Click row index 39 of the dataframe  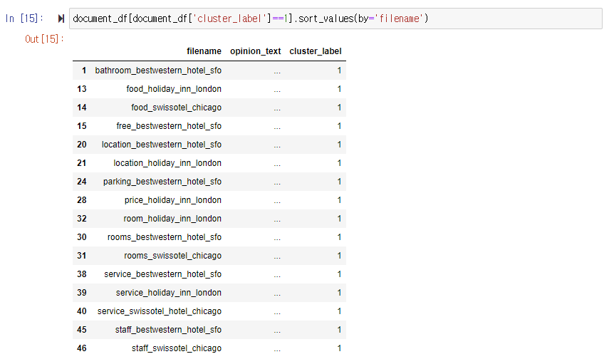tap(82, 293)
